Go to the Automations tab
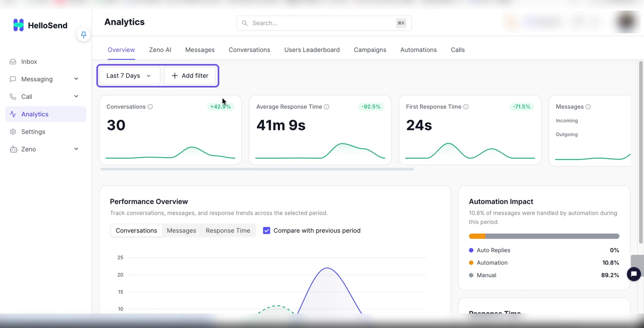The width and height of the screenshot is (644, 328). (419, 50)
